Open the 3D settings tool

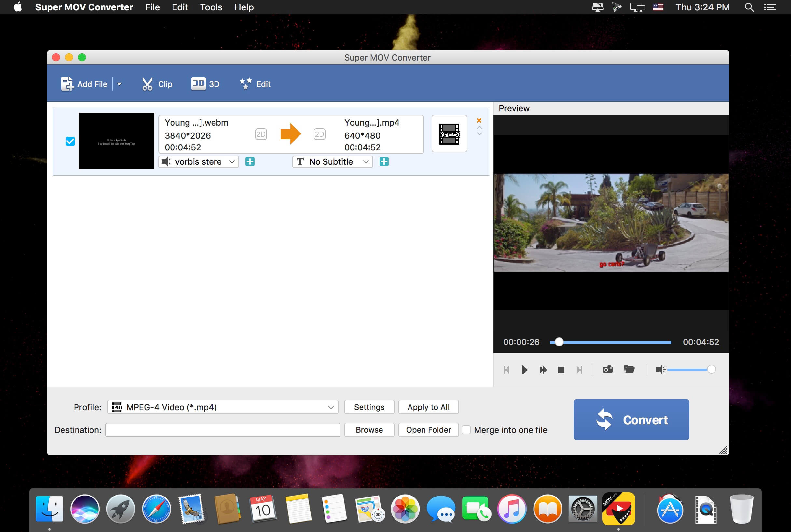(x=205, y=84)
